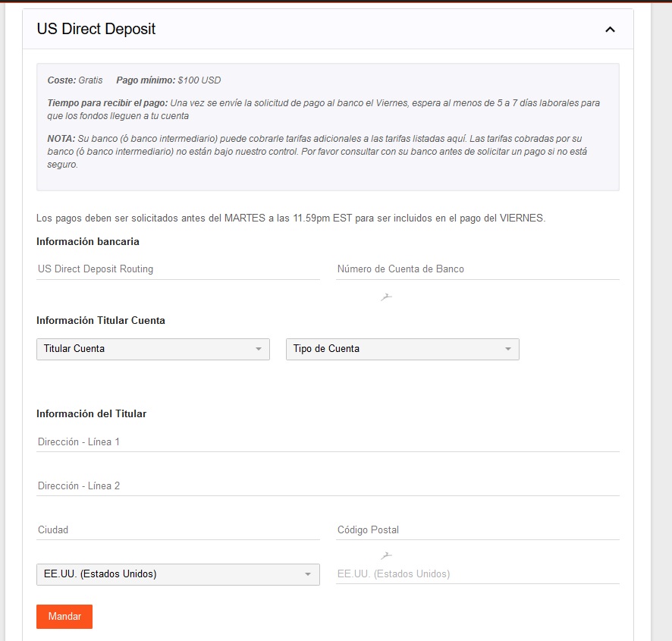Expand the Tipo de Cuenta dropdown
Image resolution: width=672 pixels, height=641 pixels.
click(x=402, y=349)
